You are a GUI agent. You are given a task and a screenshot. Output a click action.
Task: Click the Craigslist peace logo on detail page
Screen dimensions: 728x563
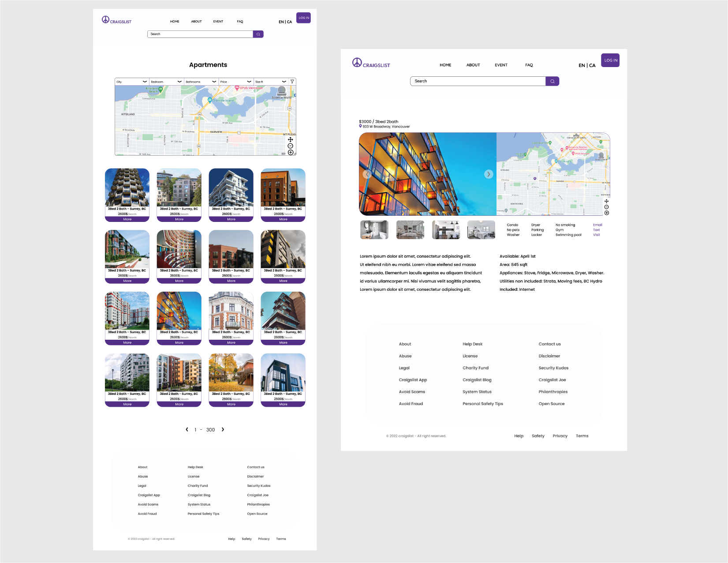pyautogui.click(x=371, y=63)
